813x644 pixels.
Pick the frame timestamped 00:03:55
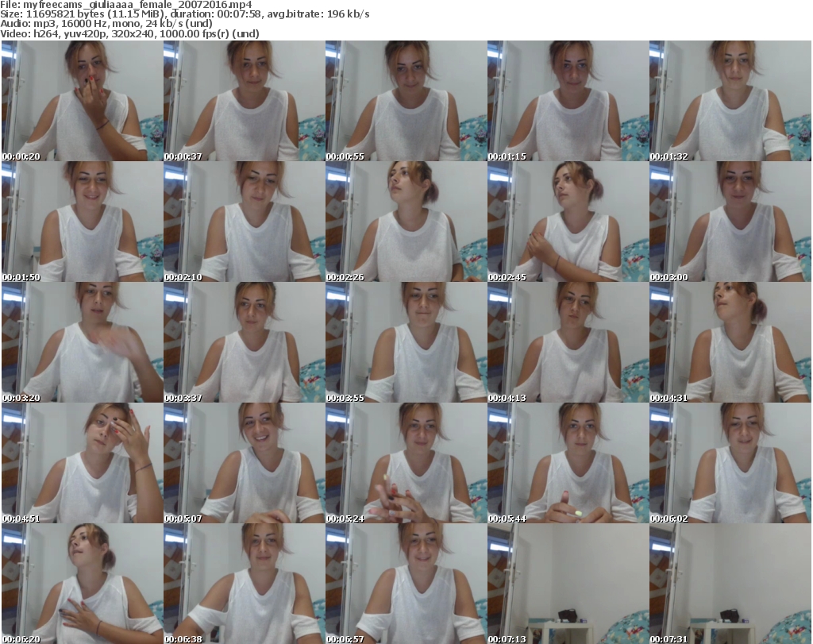[x=406, y=343]
